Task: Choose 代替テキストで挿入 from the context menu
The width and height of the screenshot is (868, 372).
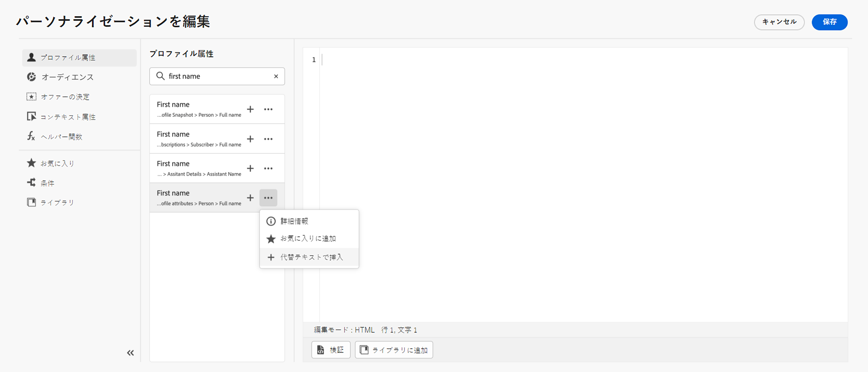Action: click(x=311, y=257)
